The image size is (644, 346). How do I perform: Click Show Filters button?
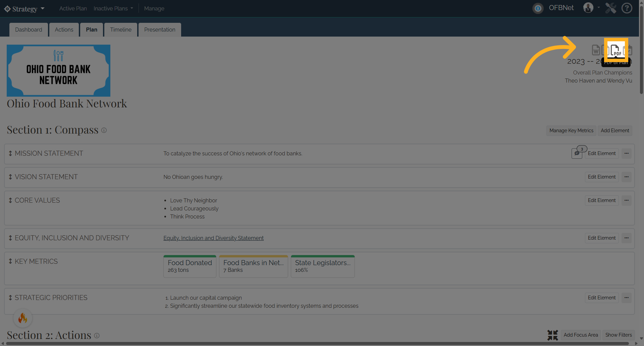[x=619, y=335]
